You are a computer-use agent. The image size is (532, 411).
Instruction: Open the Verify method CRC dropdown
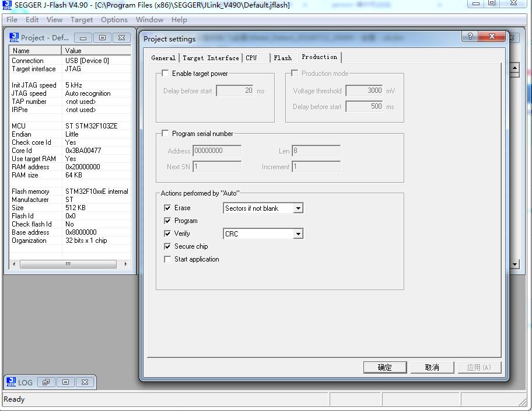coord(298,234)
